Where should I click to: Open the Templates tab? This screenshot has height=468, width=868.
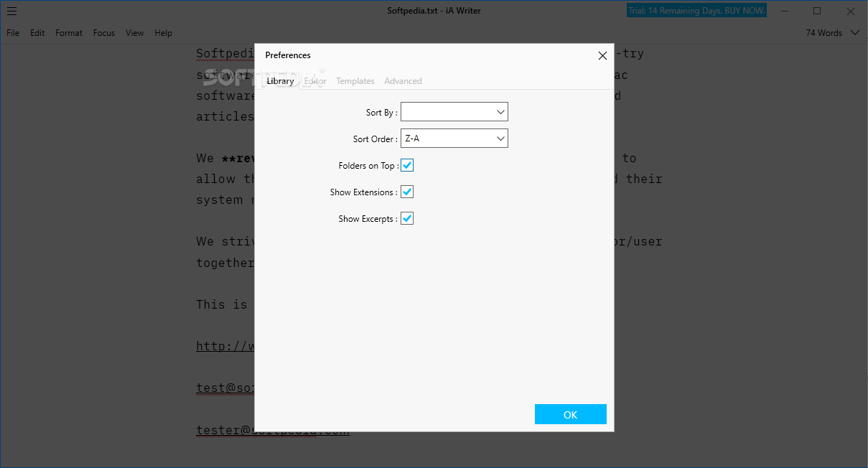pos(355,81)
